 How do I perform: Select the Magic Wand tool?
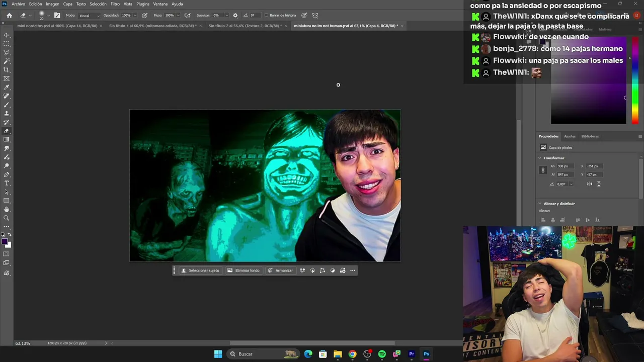click(7, 61)
